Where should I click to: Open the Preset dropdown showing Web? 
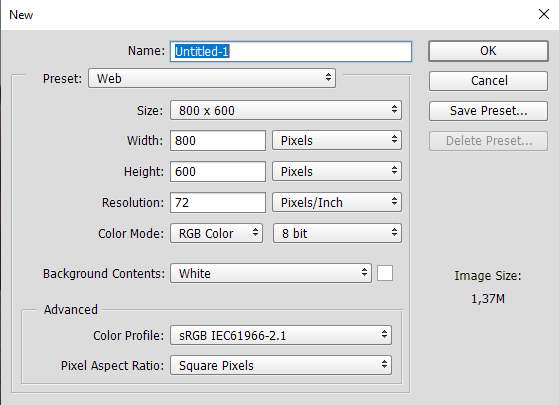pyautogui.click(x=212, y=78)
